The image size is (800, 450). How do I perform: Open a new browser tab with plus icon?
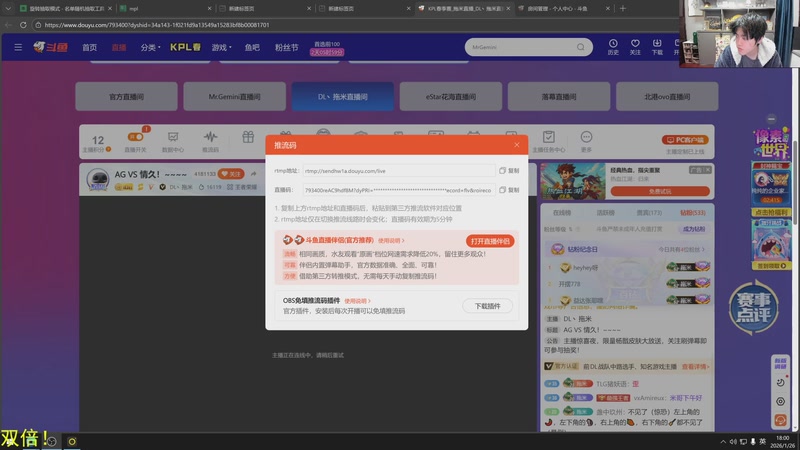(622, 8)
